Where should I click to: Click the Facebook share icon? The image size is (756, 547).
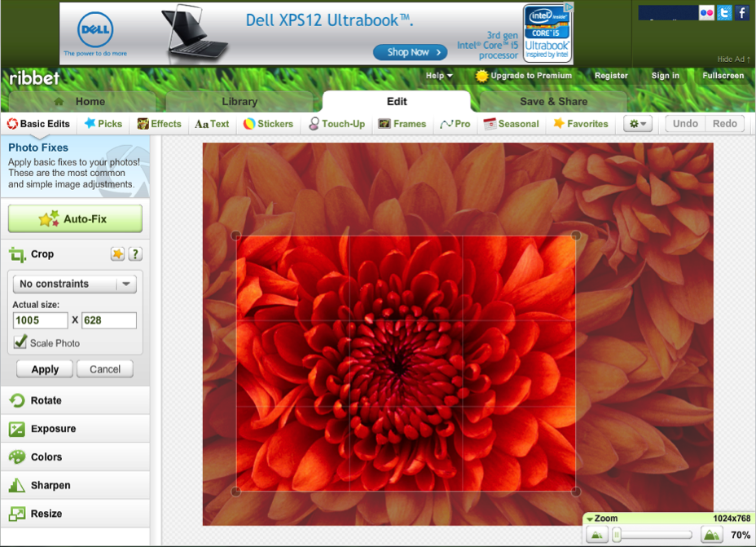(742, 13)
